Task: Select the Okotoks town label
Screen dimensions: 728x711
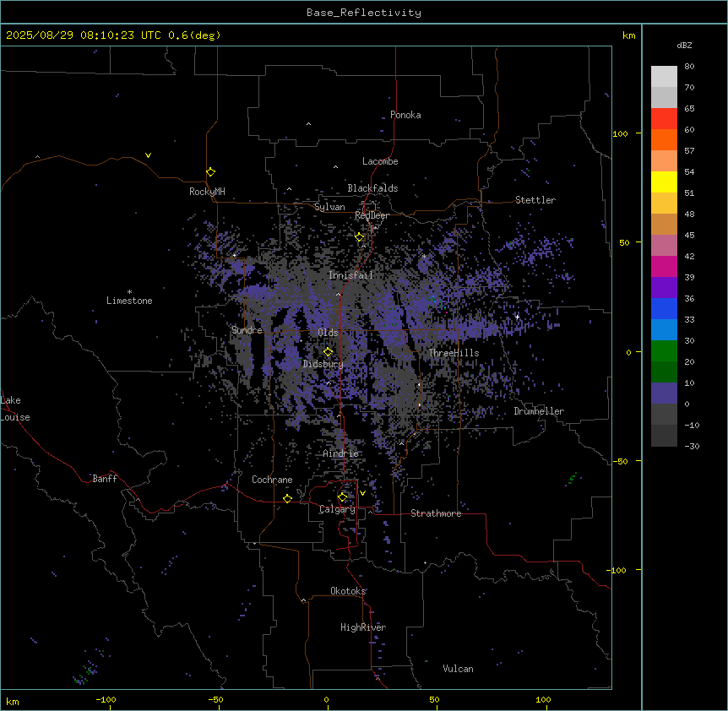Action: 348,591
